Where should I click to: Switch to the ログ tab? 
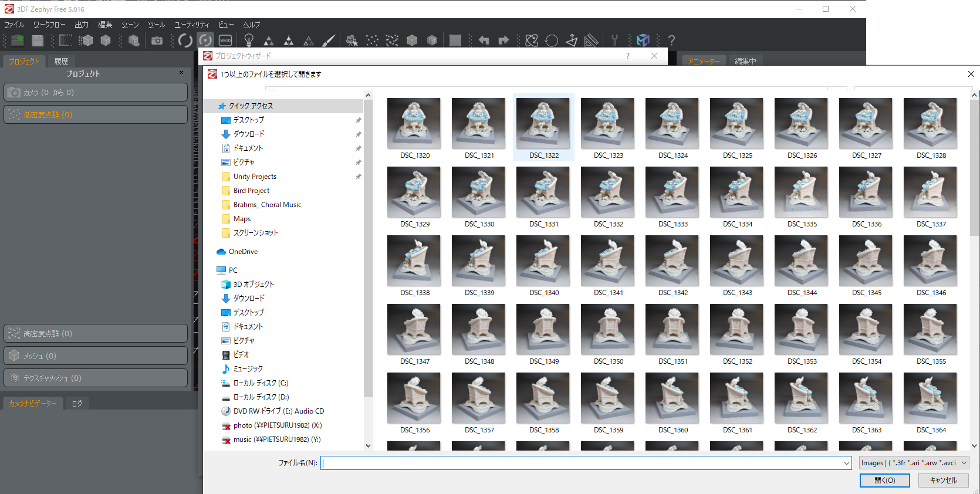[x=77, y=404]
